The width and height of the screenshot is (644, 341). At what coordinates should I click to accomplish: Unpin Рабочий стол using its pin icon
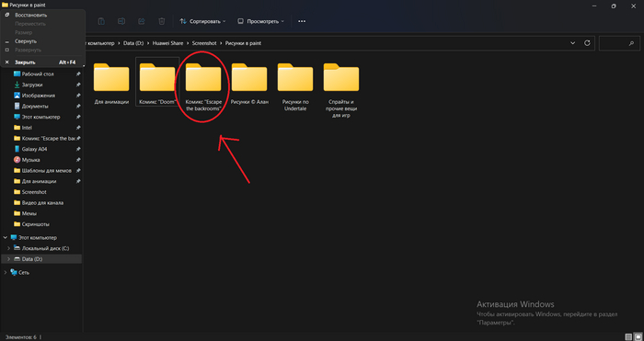click(x=78, y=74)
